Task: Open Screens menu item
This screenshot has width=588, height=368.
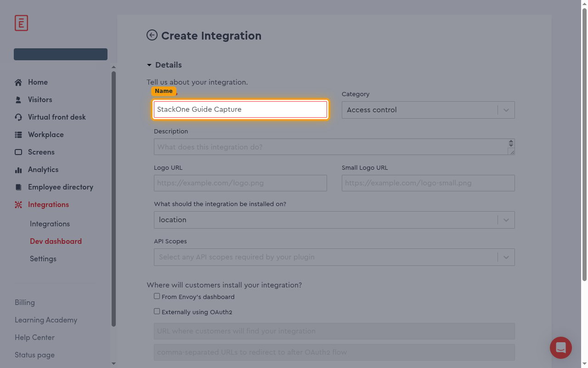Action: (41, 152)
